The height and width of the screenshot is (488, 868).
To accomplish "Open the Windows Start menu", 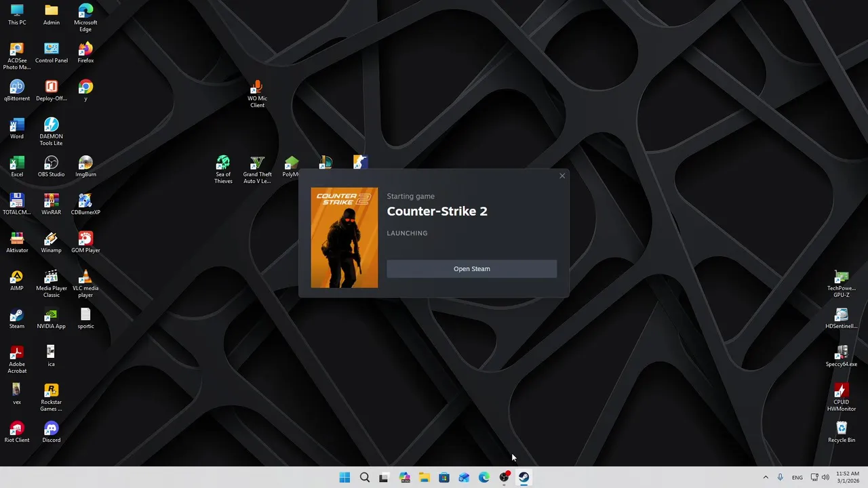I will (344, 477).
